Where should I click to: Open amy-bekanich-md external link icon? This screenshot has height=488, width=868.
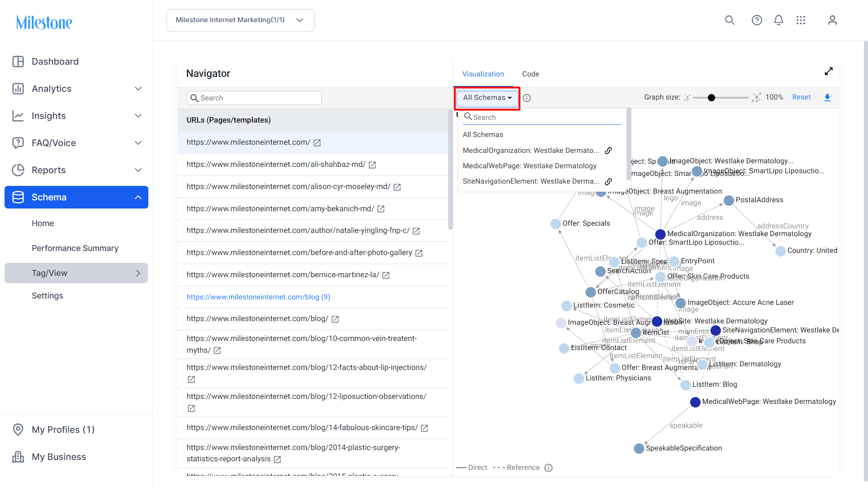381,209
